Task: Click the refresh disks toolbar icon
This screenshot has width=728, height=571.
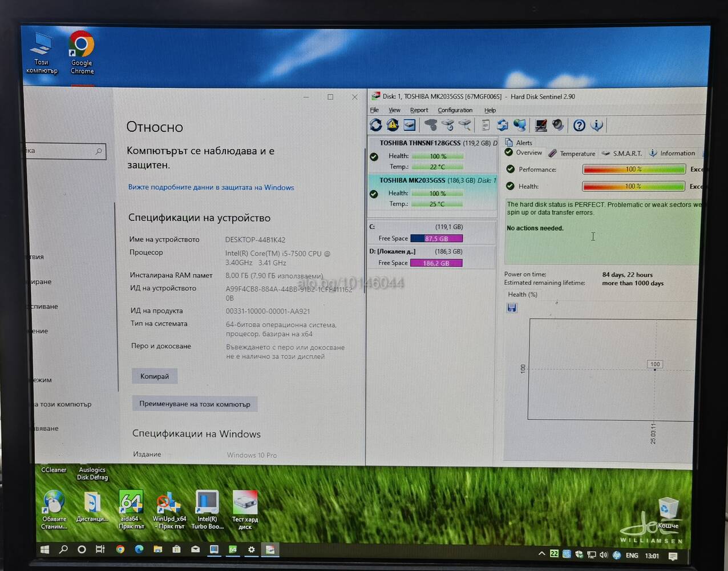Action: [375, 125]
